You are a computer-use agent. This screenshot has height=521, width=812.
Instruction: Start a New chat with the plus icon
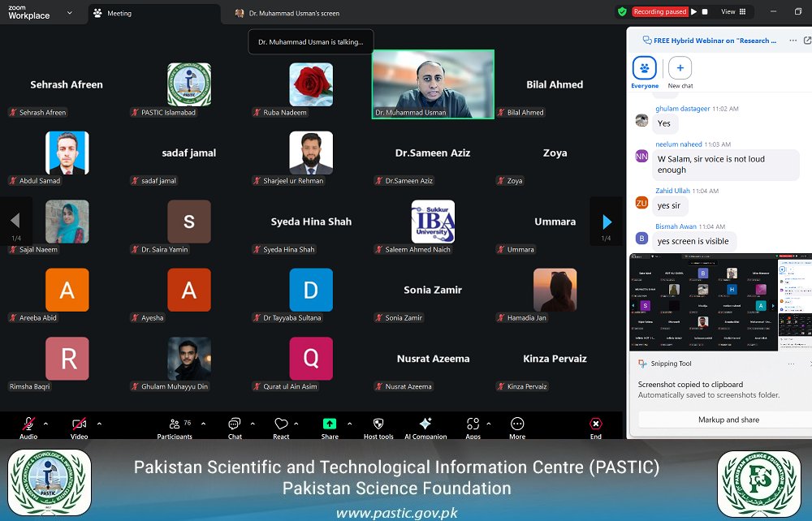coord(680,69)
